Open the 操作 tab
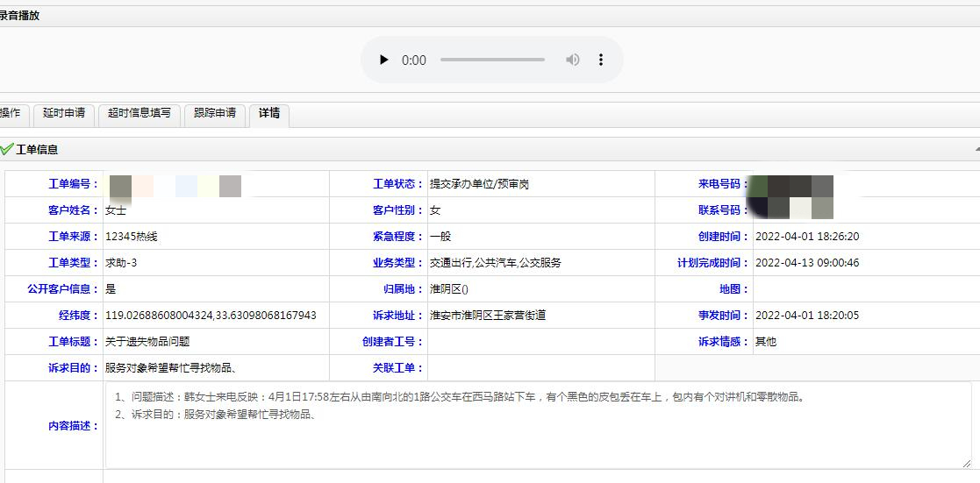Image resolution: width=980 pixels, height=483 pixels. point(11,114)
